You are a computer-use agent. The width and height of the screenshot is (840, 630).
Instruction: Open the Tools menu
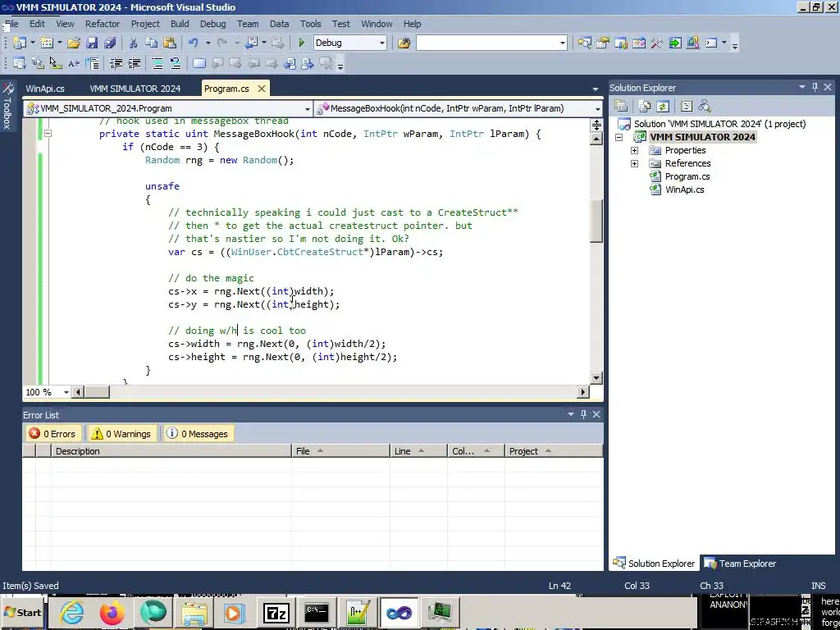(x=310, y=24)
